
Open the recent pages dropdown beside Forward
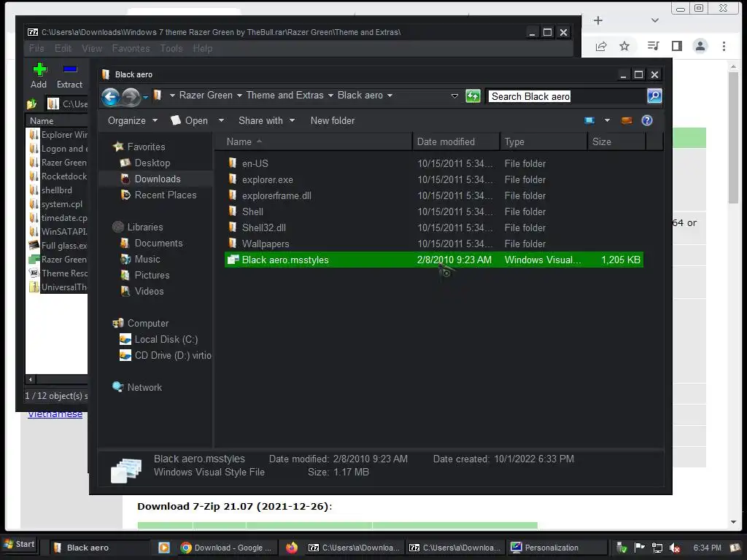pyautogui.click(x=145, y=97)
